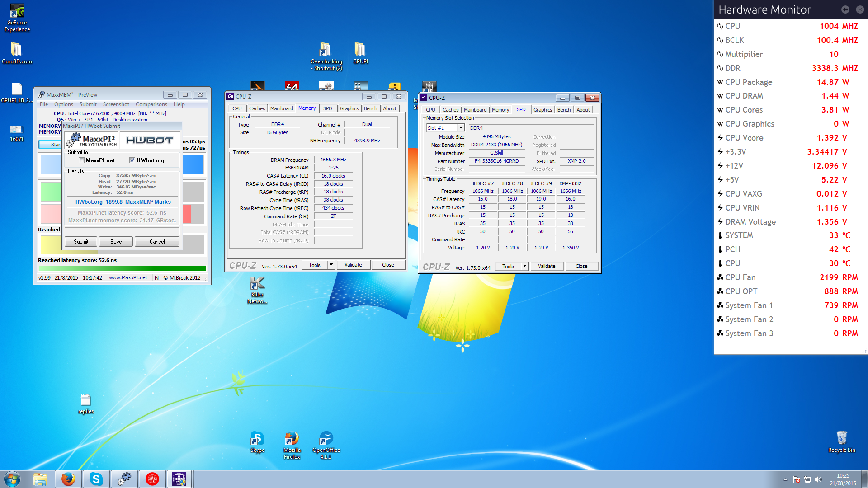Open the Action Center flag icon

pyautogui.click(x=797, y=479)
